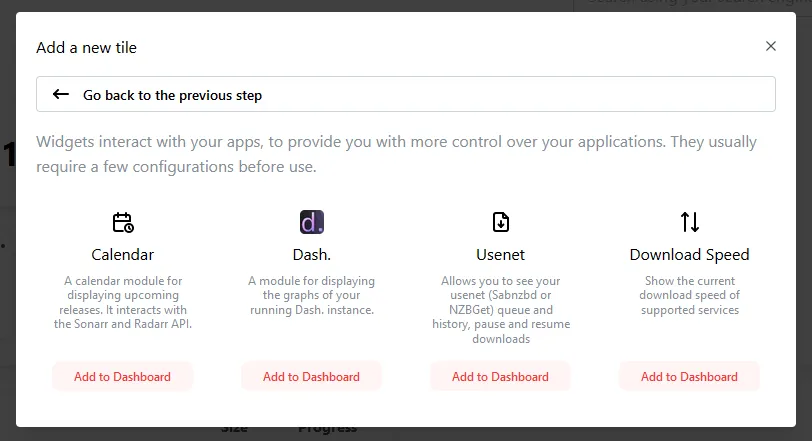This screenshot has width=812, height=441.
Task: Click the Download Speed description text
Action: [x=689, y=295]
